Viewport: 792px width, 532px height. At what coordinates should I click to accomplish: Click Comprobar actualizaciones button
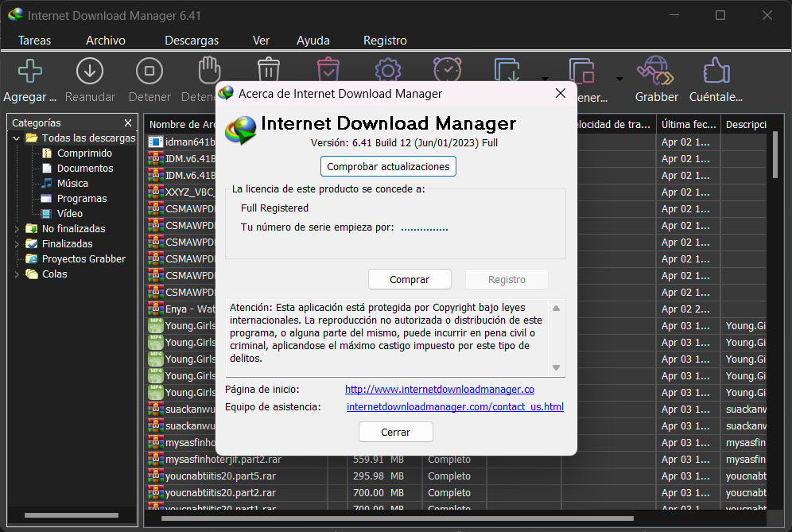(x=388, y=166)
